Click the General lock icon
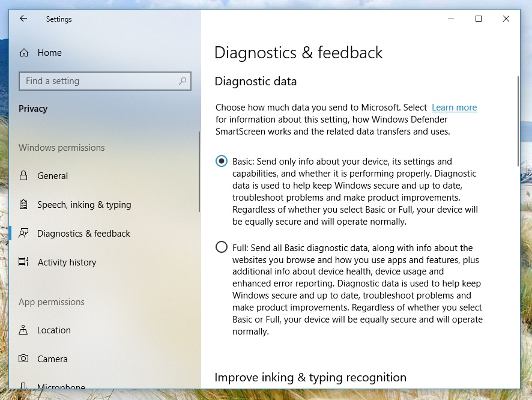This screenshot has height=400, width=532. [23, 176]
